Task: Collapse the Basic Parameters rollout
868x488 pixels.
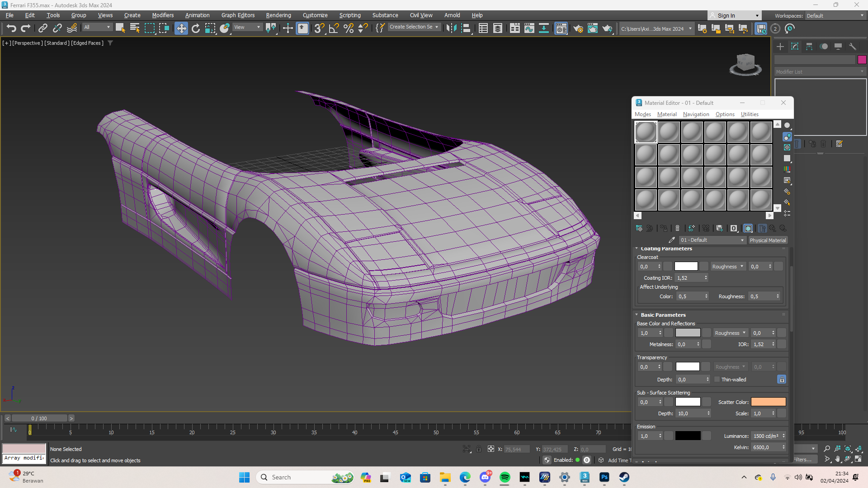Action: (x=663, y=315)
